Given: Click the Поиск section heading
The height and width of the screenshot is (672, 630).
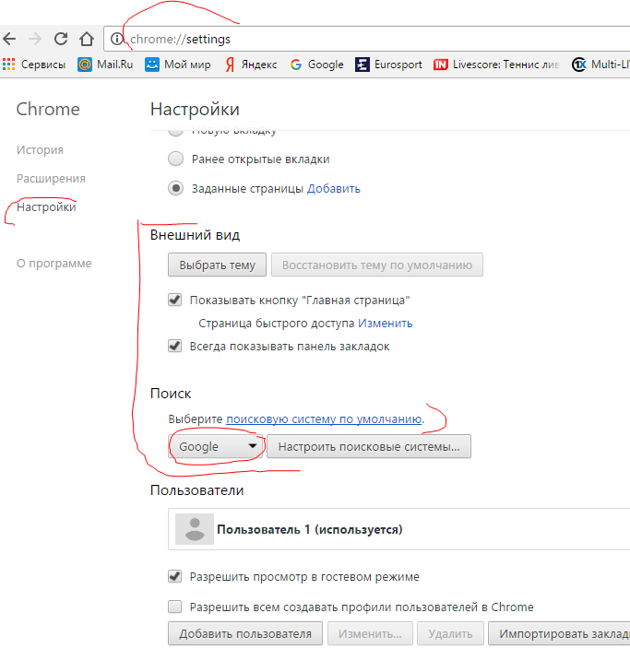Looking at the screenshot, I should click(x=171, y=394).
